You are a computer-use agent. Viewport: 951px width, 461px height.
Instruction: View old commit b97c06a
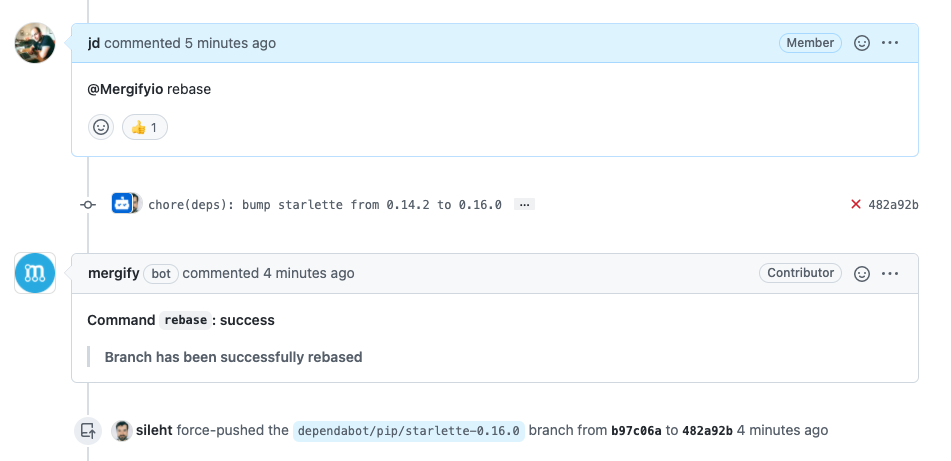pyautogui.click(x=636, y=431)
